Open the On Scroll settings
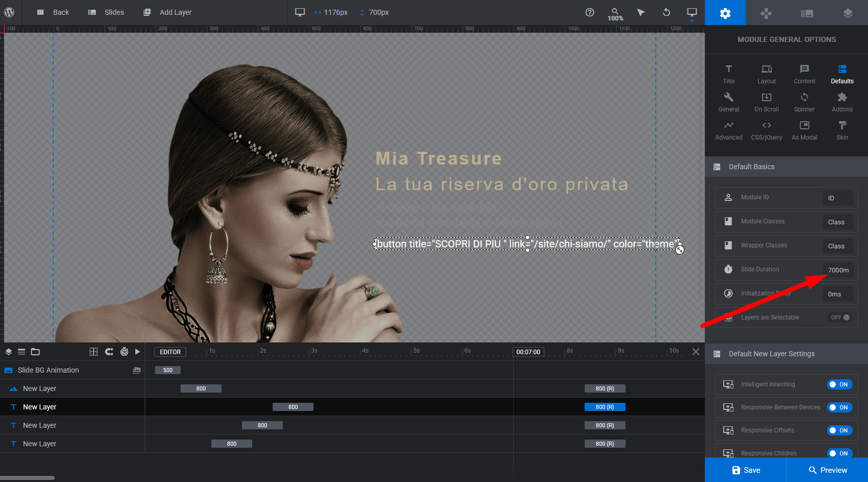Image resolution: width=868 pixels, height=482 pixels. [766, 102]
